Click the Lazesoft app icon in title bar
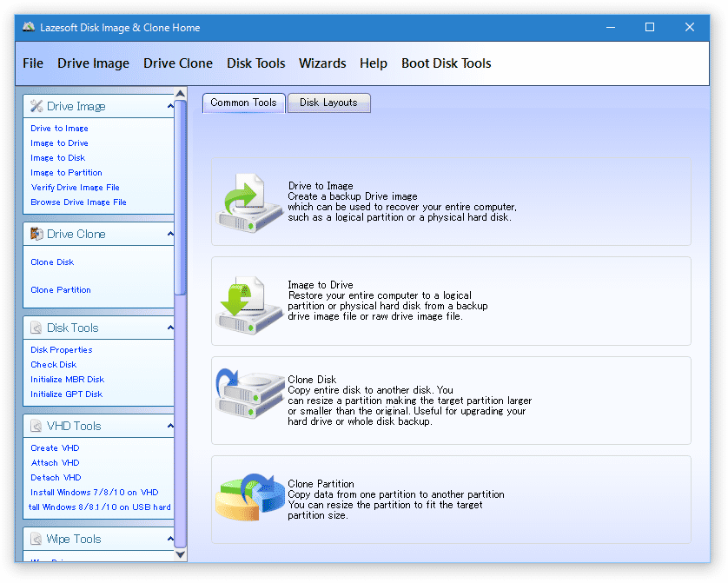Screen dimensions: 728x583 [29, 27]
